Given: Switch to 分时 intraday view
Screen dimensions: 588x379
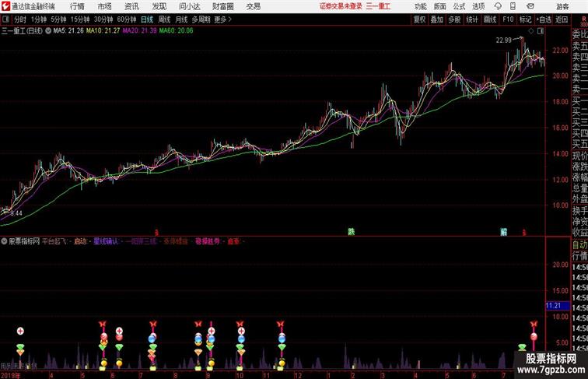Looking at the screenshot, I should (x=20, y=19).
